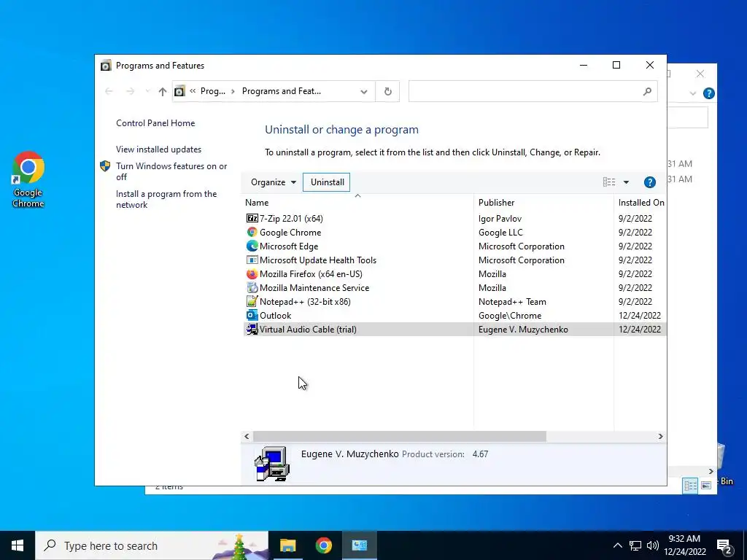
Task: Open Install a program from the network
Action: (x=166, y=199)
